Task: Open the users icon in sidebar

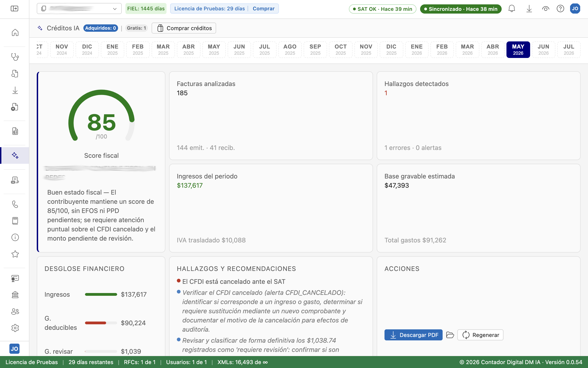Action: [15, 311]
